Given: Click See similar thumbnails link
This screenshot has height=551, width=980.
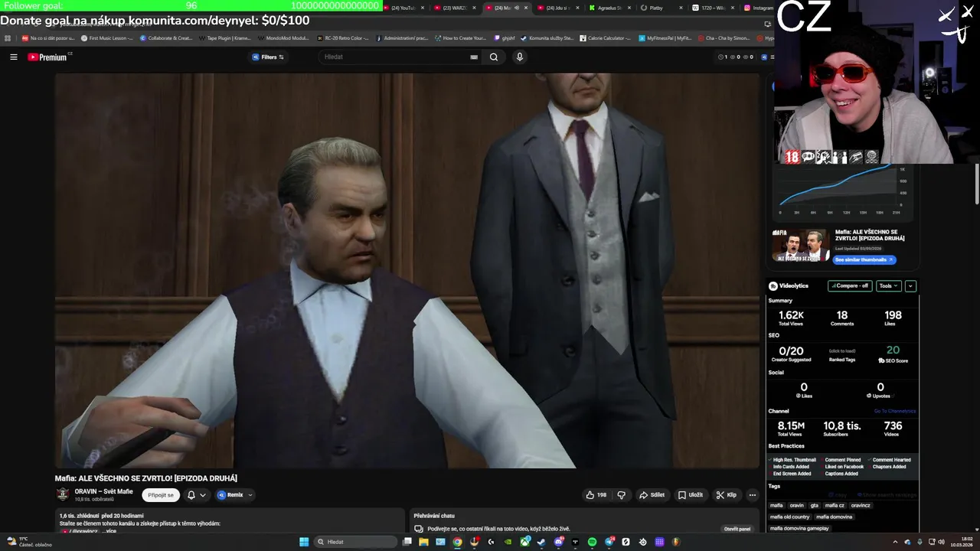Looking at the screenshot, I should tap(864, 259).
